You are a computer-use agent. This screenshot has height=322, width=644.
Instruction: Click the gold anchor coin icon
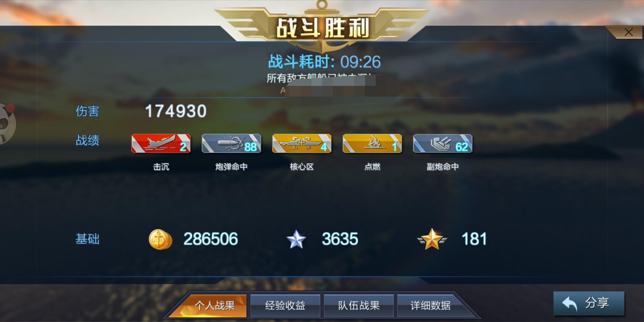pos(160,239)
